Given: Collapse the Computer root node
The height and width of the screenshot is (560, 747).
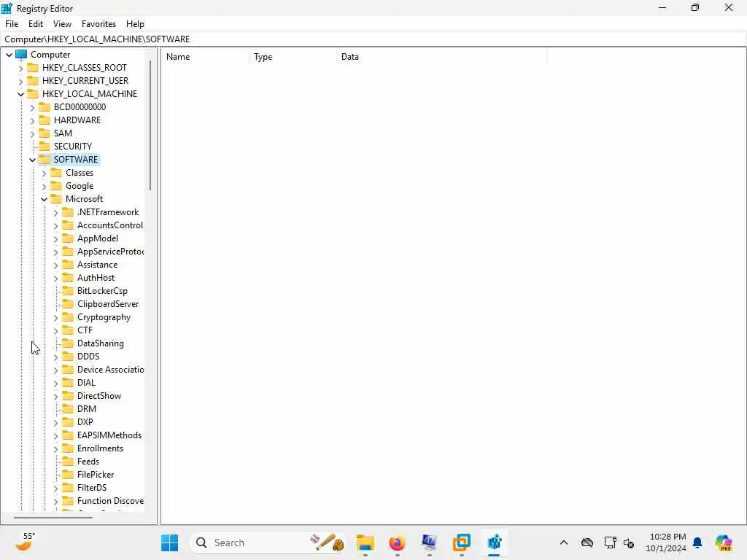Looking at the screenshot, I should (x=9, y=55).
